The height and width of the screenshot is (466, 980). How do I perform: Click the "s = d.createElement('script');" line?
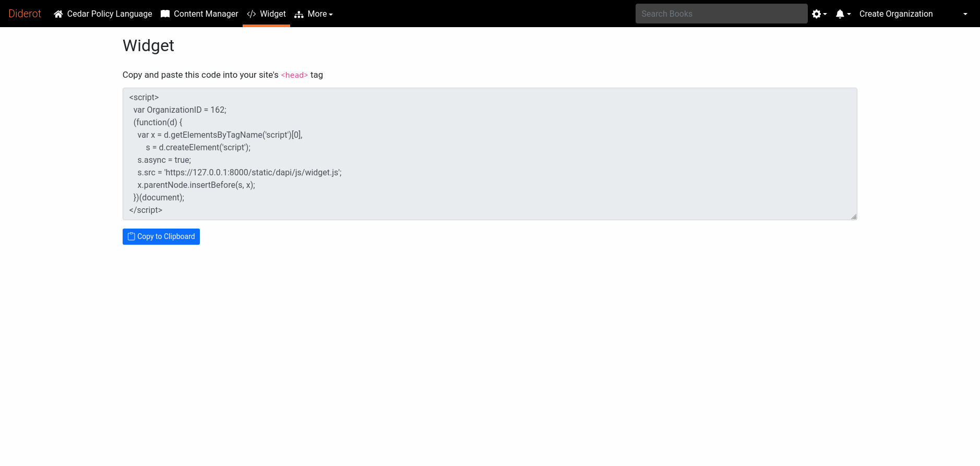198,147
